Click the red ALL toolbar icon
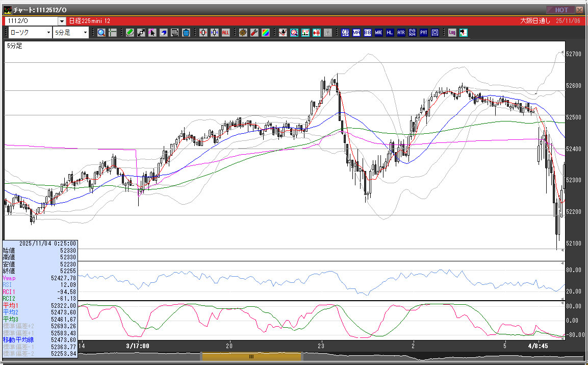 225,33
